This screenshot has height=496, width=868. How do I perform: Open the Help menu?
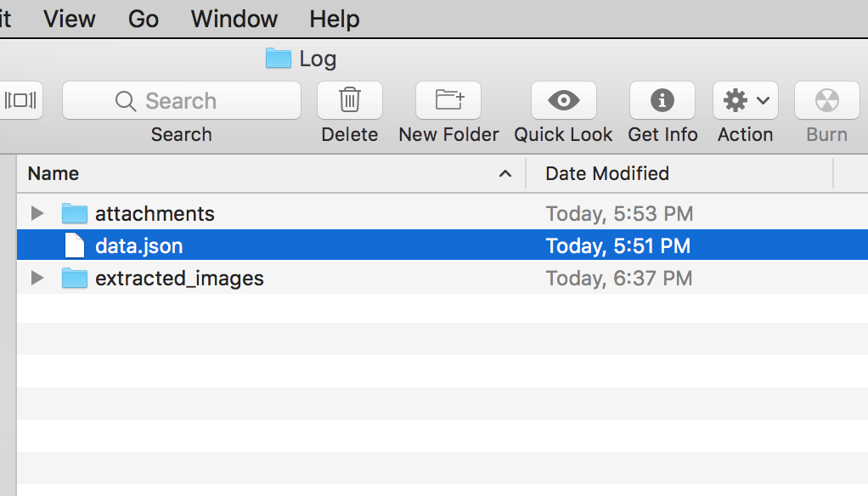point(335,19)
